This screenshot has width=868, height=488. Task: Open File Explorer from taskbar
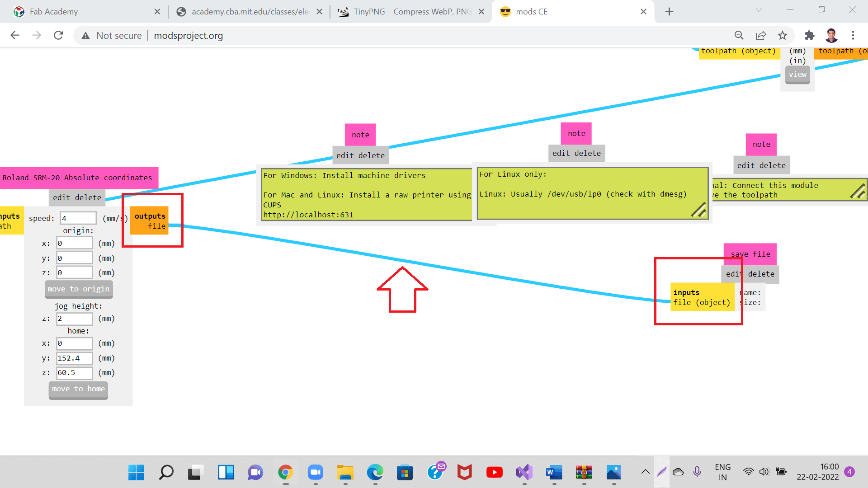345,473
